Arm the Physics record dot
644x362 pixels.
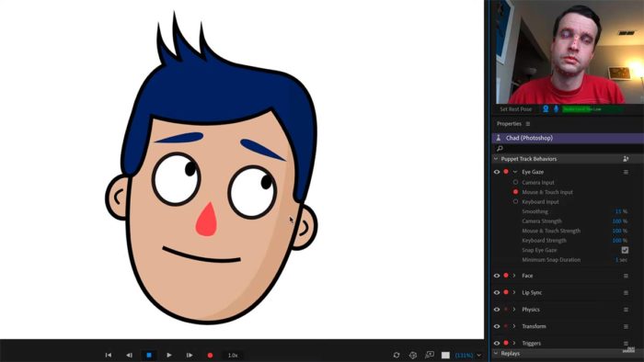pos(506,309)
